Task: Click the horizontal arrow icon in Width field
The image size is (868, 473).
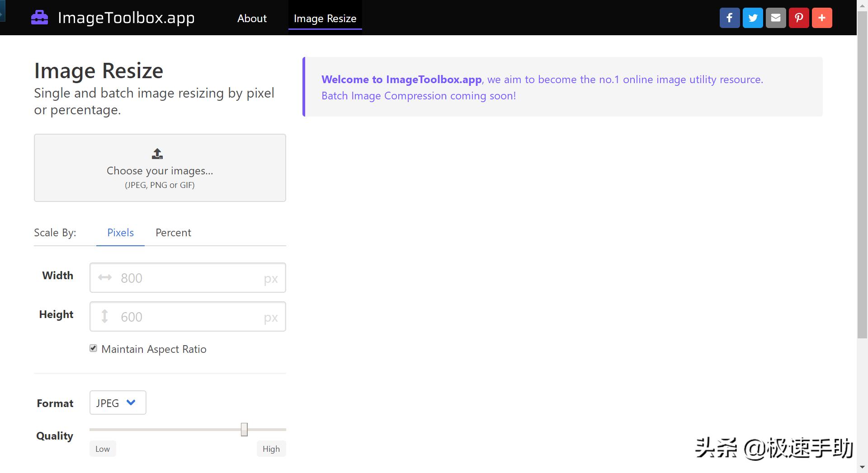Action: click(105, 277)
